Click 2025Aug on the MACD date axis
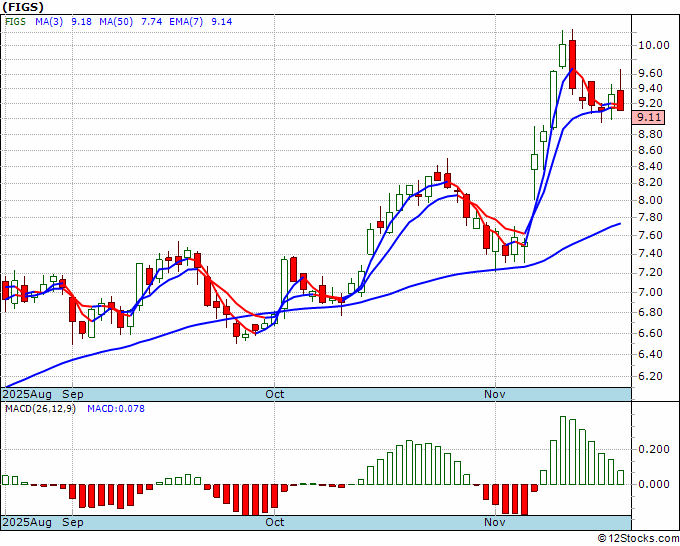This screenshot has width=680, height=546. tap(27, 522)
